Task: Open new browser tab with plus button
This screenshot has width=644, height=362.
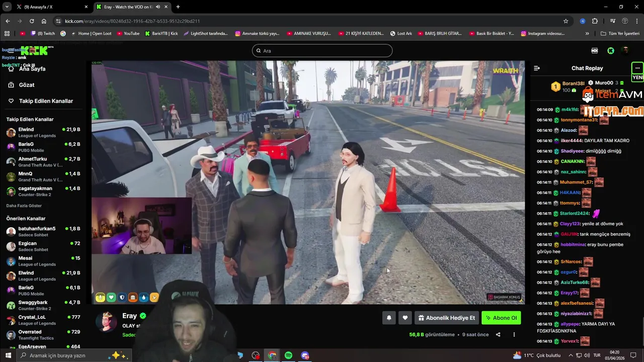Action: point(178,7)
